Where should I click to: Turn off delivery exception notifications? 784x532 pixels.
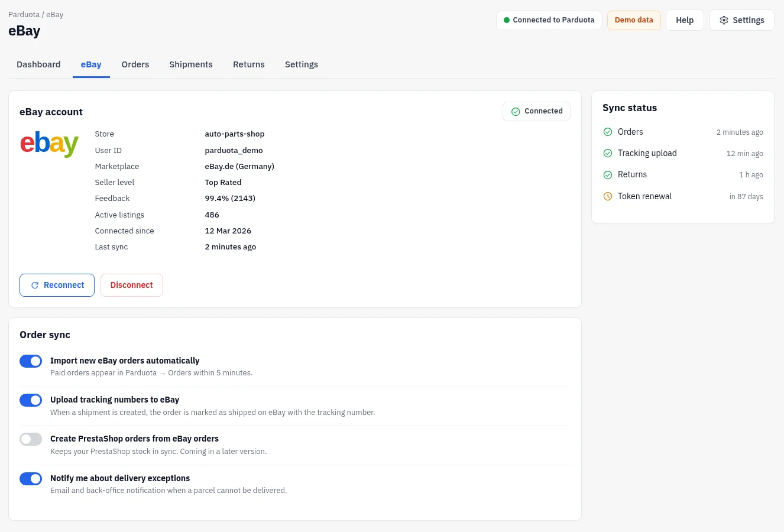pyautogui.click(x=31, y=479)
